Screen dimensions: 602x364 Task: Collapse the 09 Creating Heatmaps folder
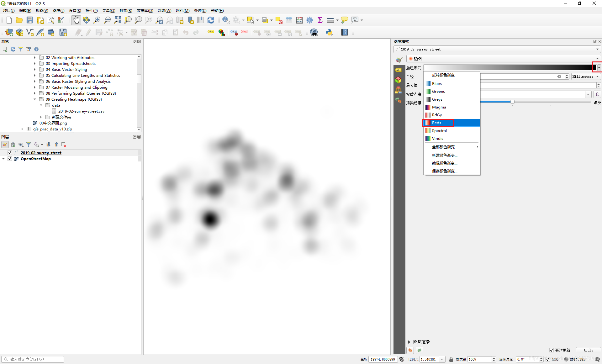[x=35, y=99]
